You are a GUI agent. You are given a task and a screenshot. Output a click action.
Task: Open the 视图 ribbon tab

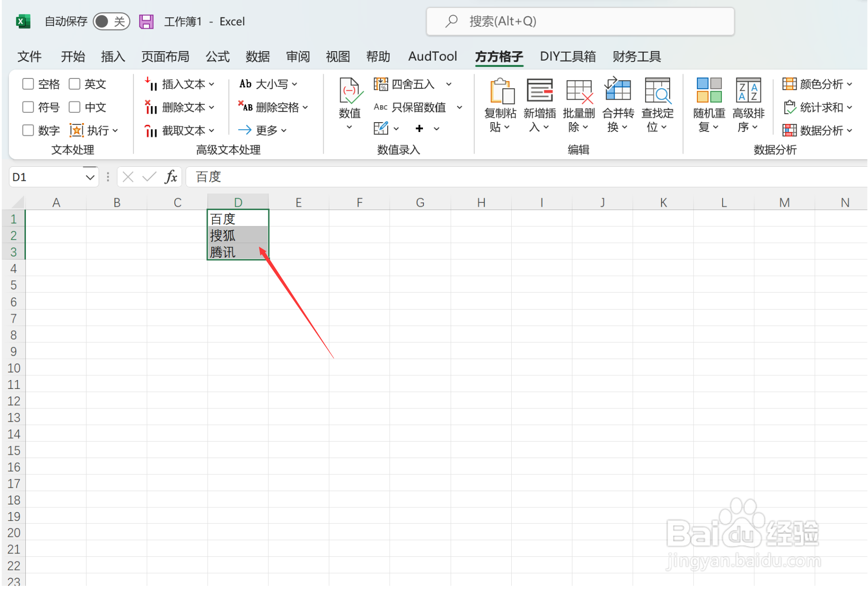click(338, 57)
